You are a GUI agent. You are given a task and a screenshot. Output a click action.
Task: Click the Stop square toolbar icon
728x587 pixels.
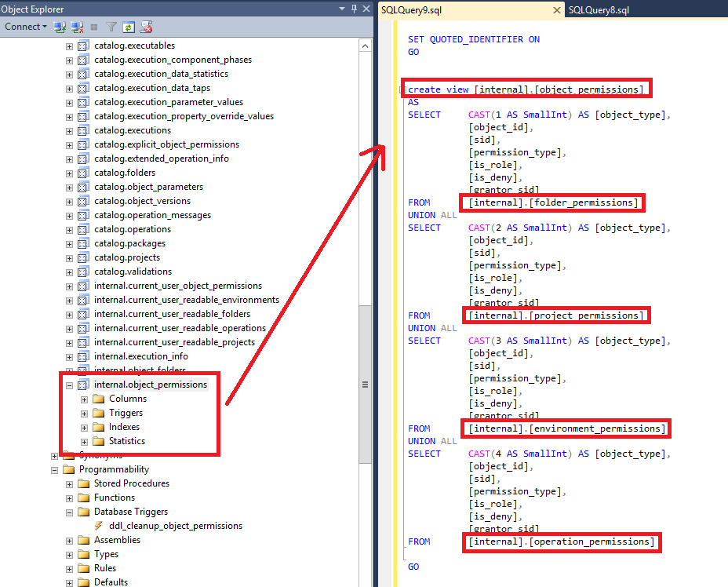coord(94,27)
